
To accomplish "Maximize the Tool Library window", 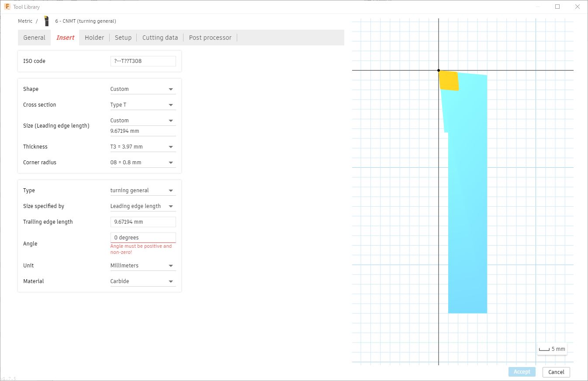I will (557, 7).
